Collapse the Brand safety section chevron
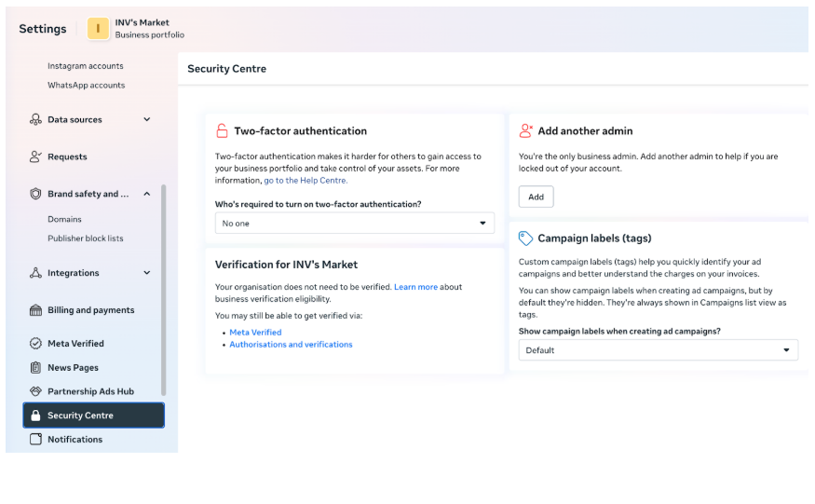This screenshot has height=504, width=815. (147, 194)
